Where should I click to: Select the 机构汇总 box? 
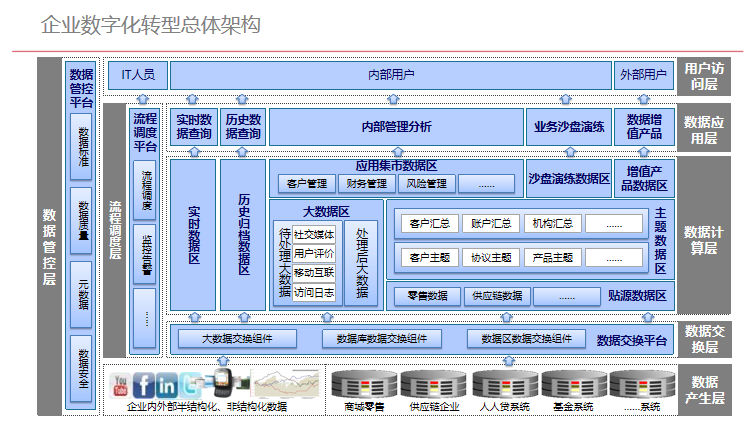click(552, 223)
